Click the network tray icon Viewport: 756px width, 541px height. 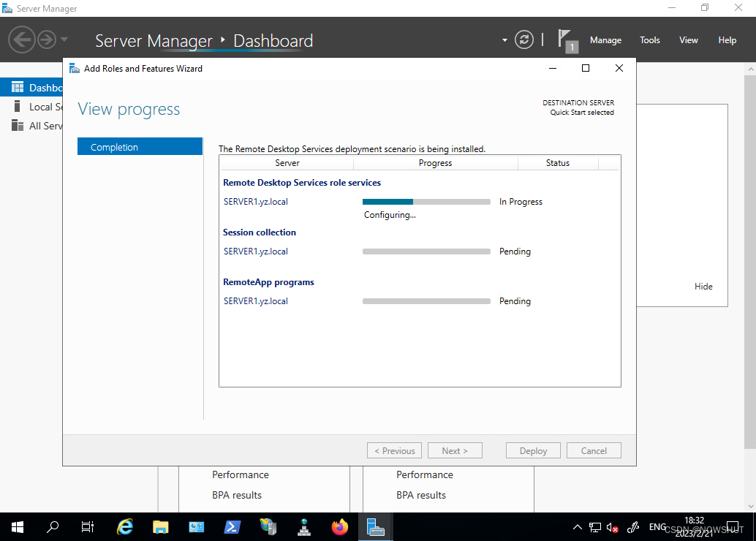(595, 528)
